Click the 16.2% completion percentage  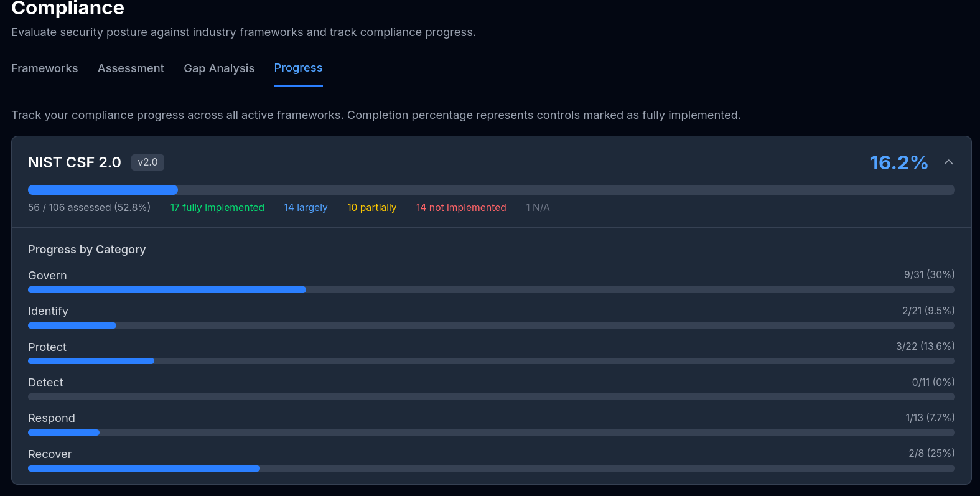pos(898,162)
